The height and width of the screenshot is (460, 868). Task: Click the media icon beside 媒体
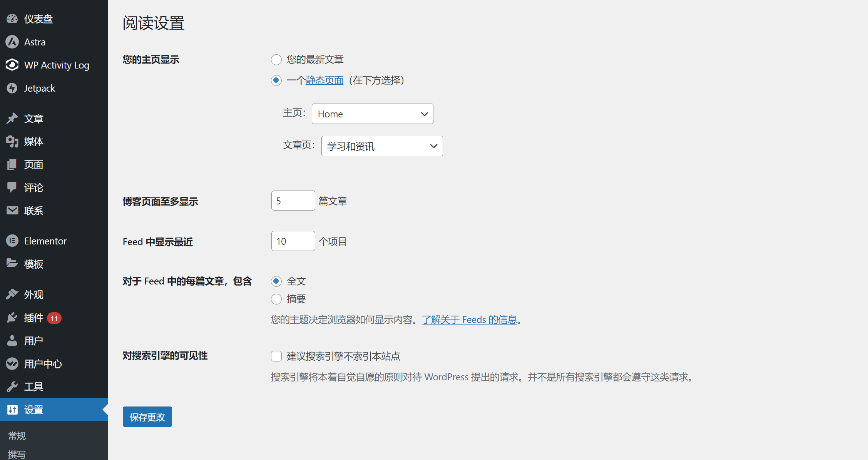[12, 141]
